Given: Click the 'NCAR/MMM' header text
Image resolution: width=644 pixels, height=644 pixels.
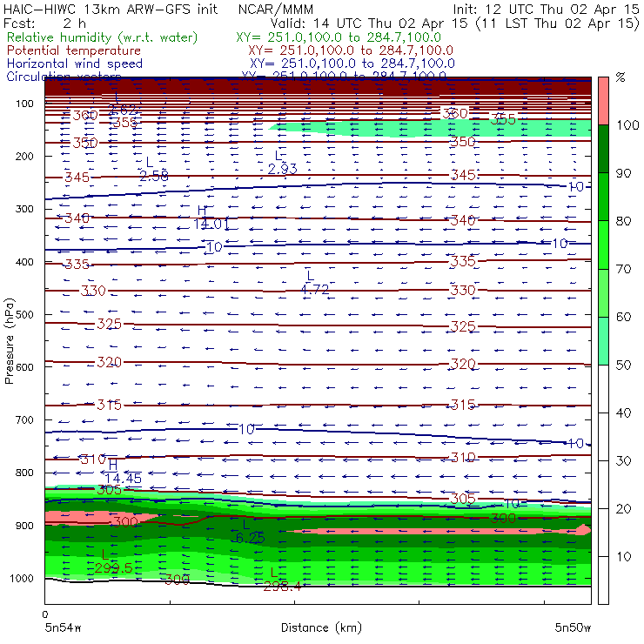Looking at the screenshot, I should pos(276,10).
